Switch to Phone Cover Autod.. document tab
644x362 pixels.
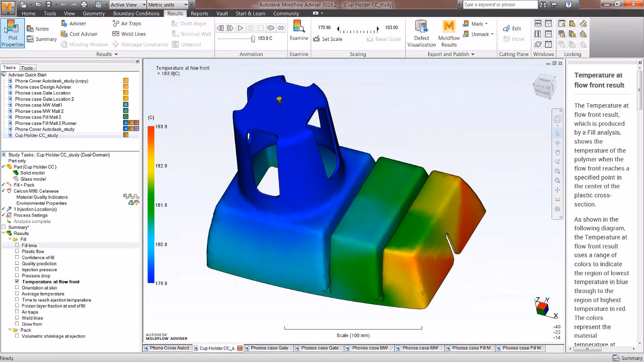click(x=168, y=348)
